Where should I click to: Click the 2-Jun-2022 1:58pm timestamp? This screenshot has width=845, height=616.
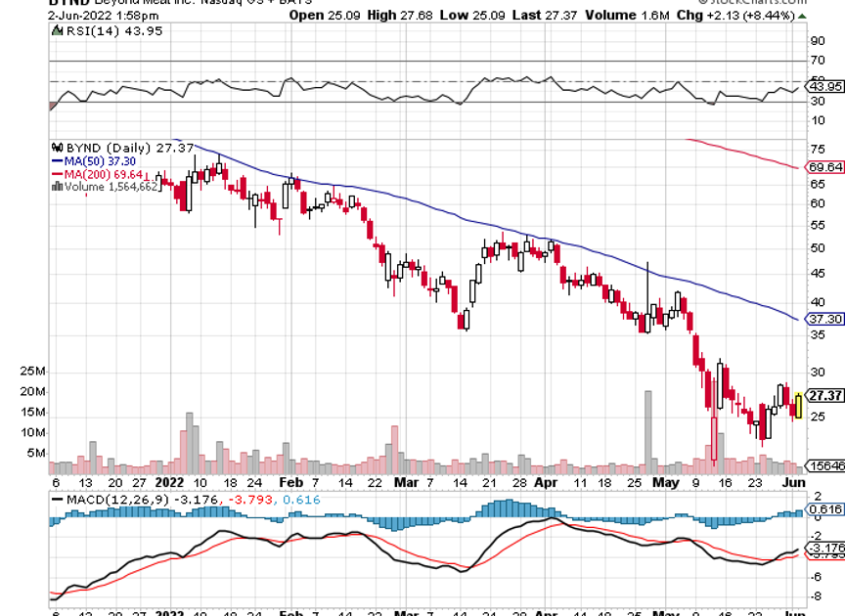(49, 17)
